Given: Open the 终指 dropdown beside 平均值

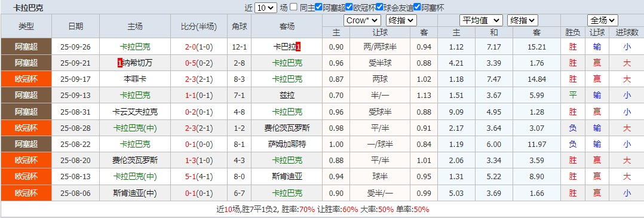Looking at the screenshot, I should click(522, 20).
